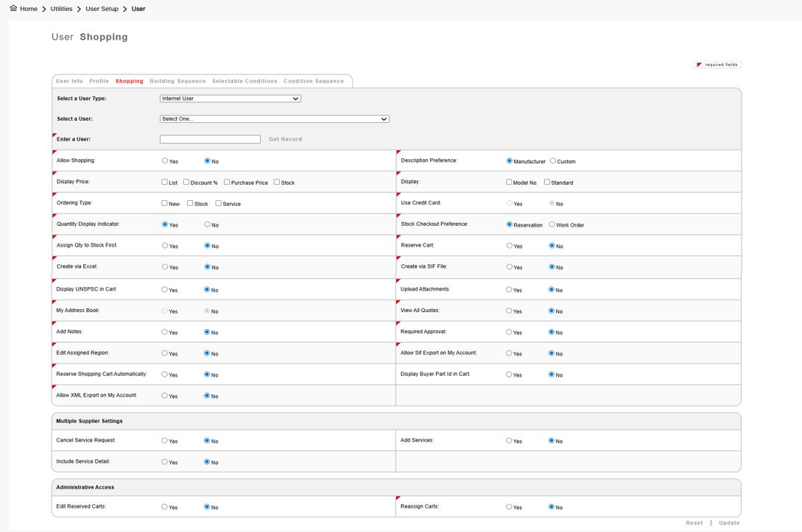
Task: Select Yes for Allow Shopping
Action: 165,161
